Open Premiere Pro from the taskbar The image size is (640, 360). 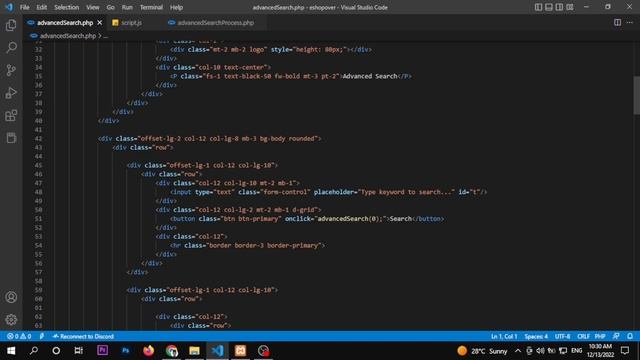pos(102,351)
